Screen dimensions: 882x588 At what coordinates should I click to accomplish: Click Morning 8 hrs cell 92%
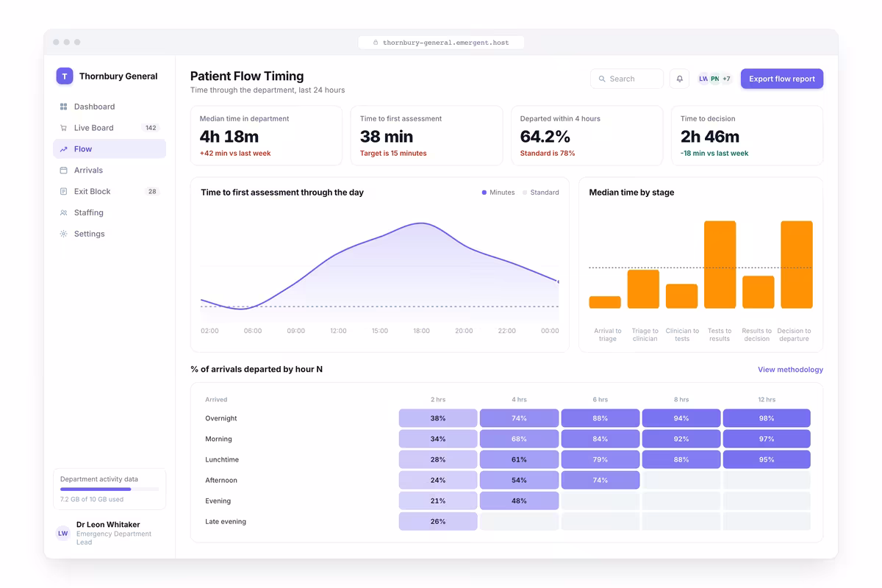681,439
